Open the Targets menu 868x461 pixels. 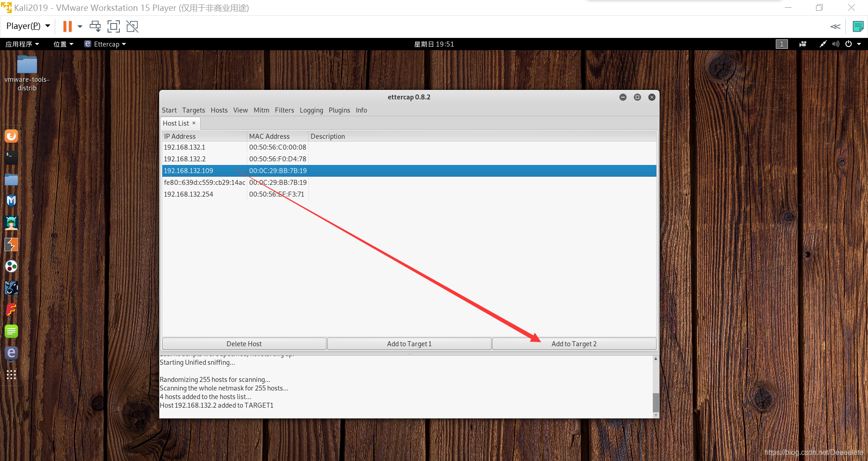[193, 110]
